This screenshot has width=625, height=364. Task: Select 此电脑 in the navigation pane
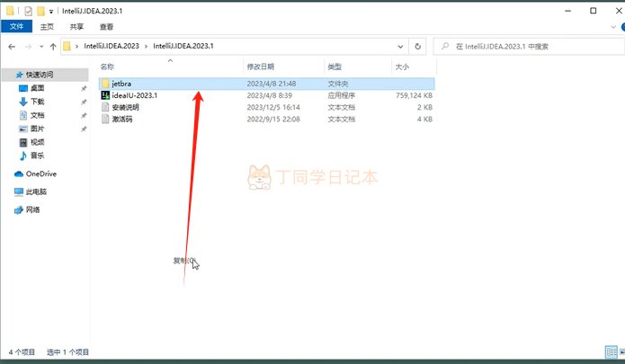[x=36, y=191]
